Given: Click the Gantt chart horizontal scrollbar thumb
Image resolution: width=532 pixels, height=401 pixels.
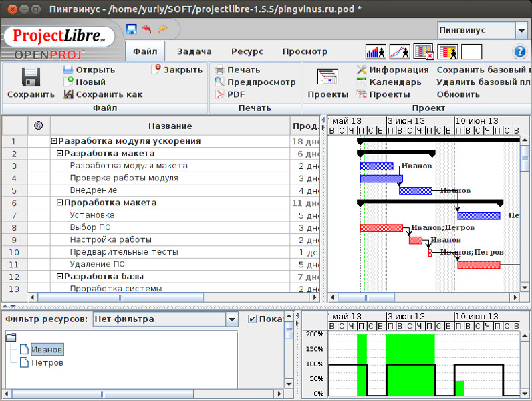Looking at the screenshot, I should (366, 297).
